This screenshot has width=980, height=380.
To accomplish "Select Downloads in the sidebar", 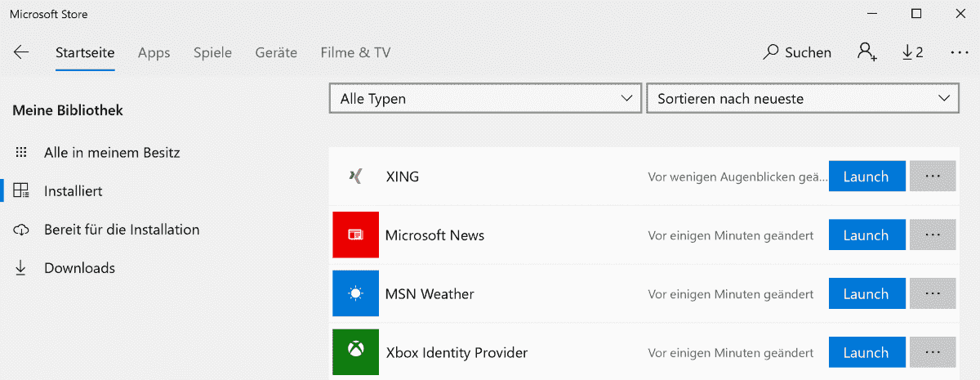I will [x=79, y=268].
